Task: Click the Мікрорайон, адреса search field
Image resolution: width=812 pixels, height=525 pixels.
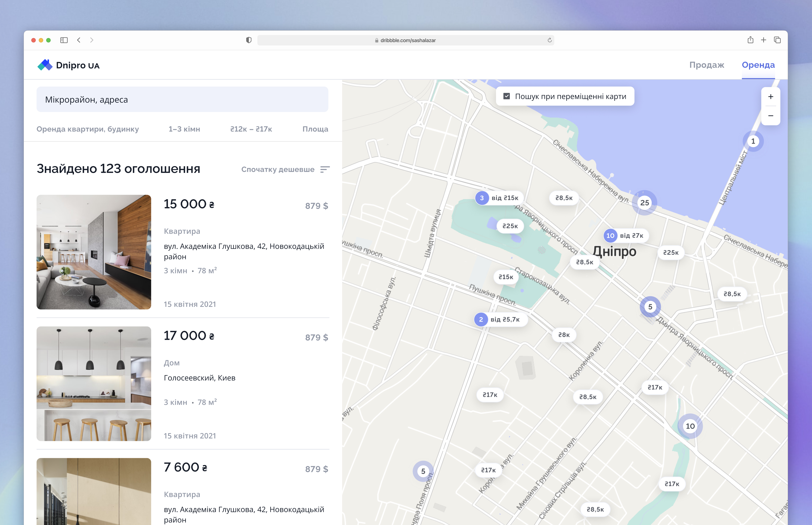Action: (182, 99)
